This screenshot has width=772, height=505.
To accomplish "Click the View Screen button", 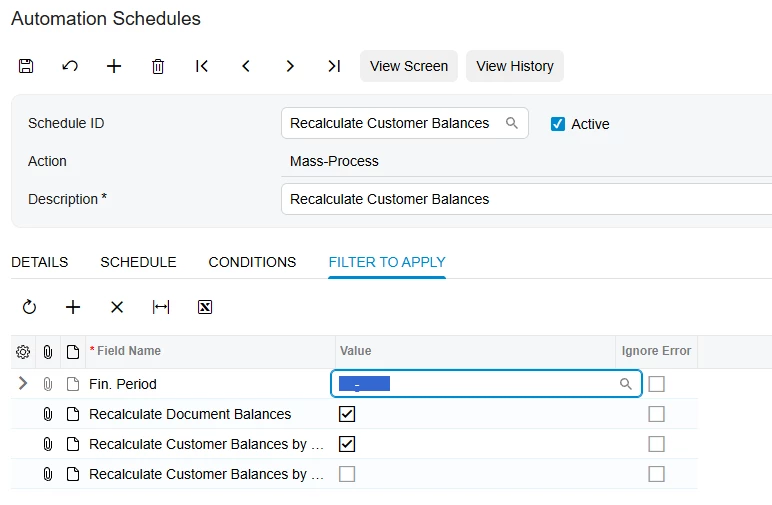I will (x=409, y=66).
